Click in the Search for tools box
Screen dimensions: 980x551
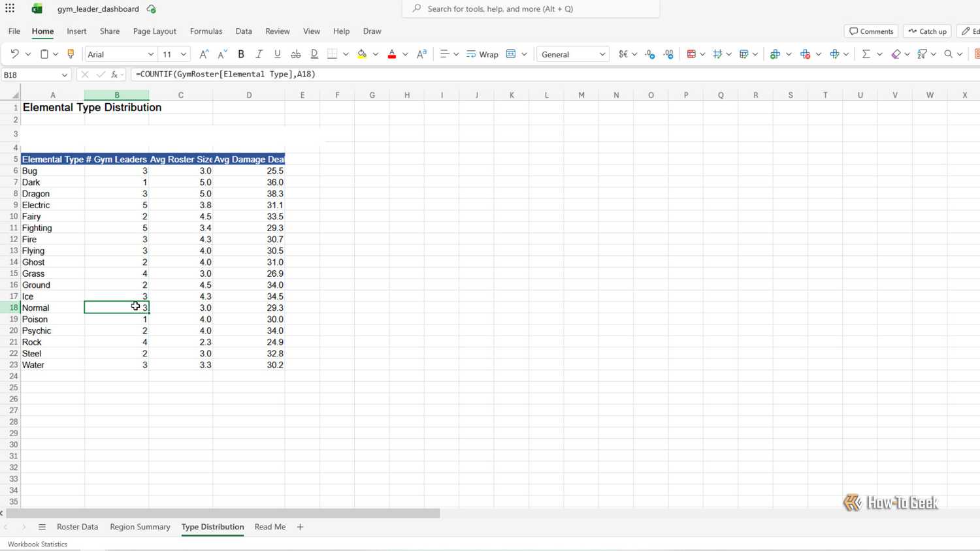[x=531, y=9]
